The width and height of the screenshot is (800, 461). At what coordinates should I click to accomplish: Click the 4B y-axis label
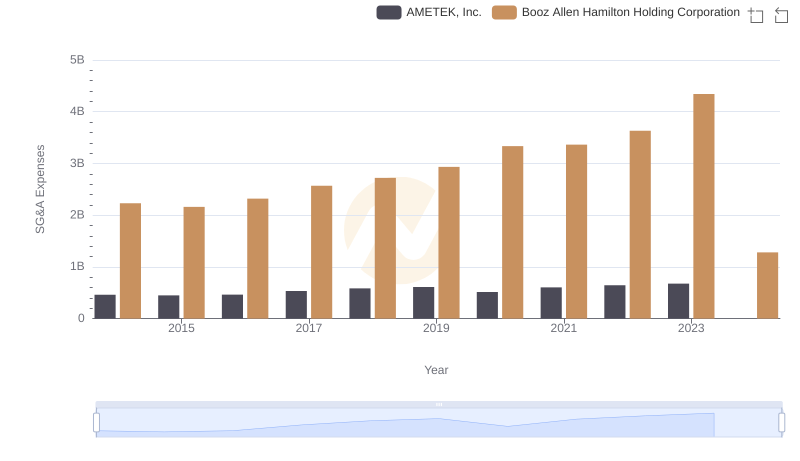pyautogui.click(x=77, y=111)
